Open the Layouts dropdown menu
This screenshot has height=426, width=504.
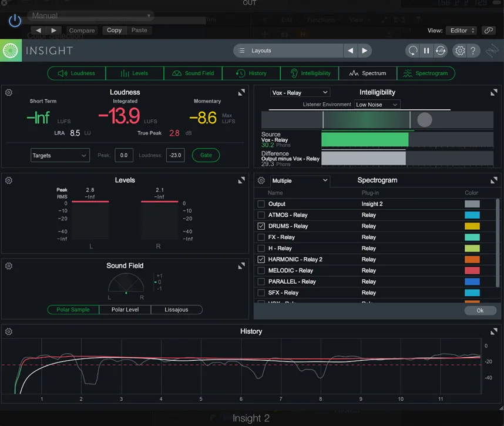[288, 51]
